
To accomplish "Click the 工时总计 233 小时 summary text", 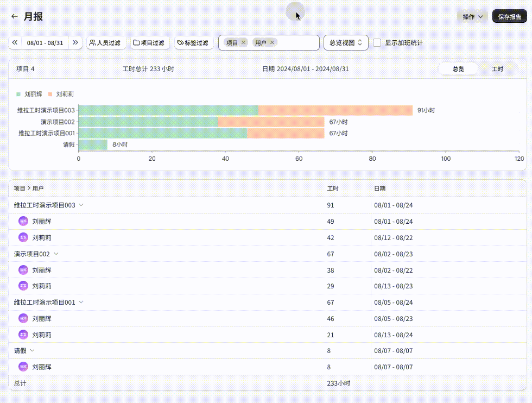I will [x=148, y=69].
